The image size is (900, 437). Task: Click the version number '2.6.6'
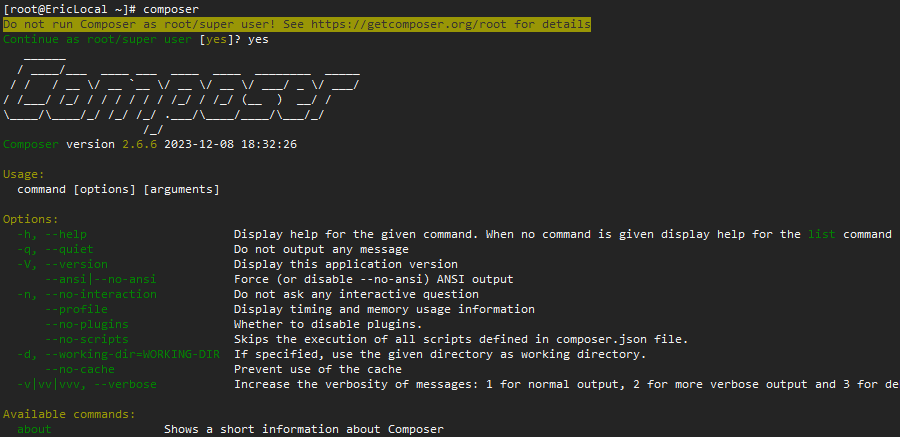click(139, 144)
